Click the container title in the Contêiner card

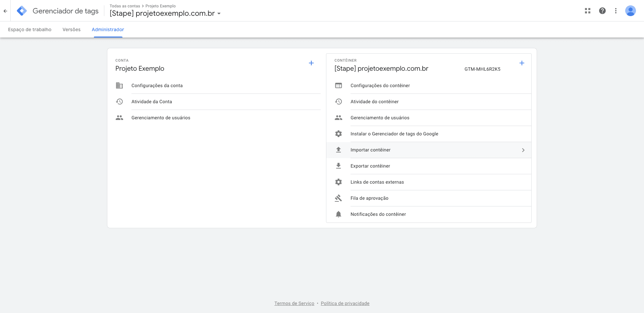[x=381, y=68]
